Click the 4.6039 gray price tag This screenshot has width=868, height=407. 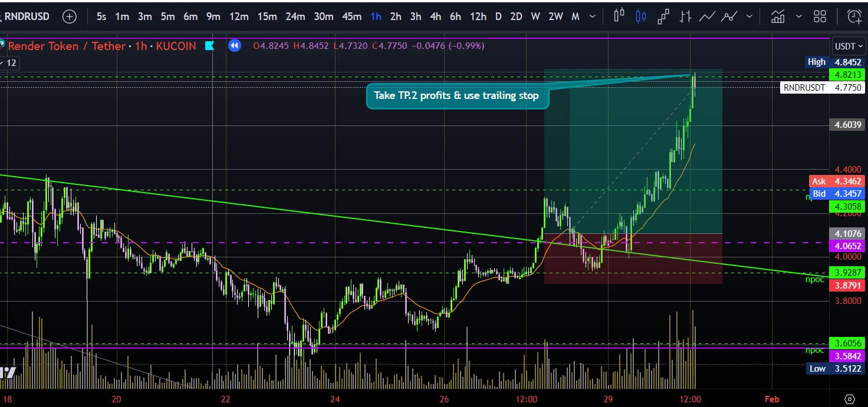click(x=847, y=124)
